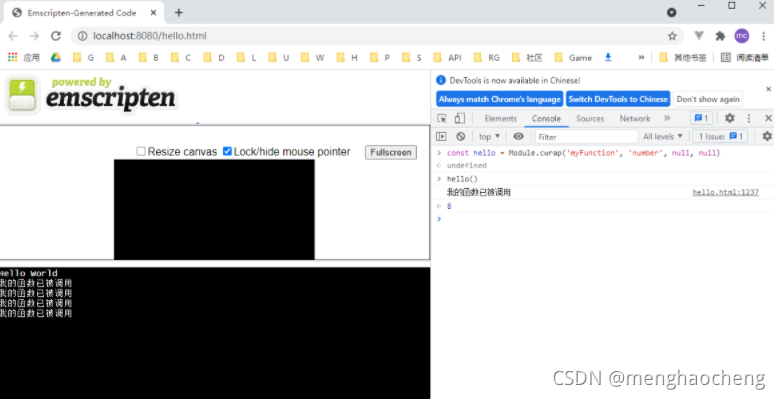
Task: Close the DevTools panel
Action: coord(768,118)
